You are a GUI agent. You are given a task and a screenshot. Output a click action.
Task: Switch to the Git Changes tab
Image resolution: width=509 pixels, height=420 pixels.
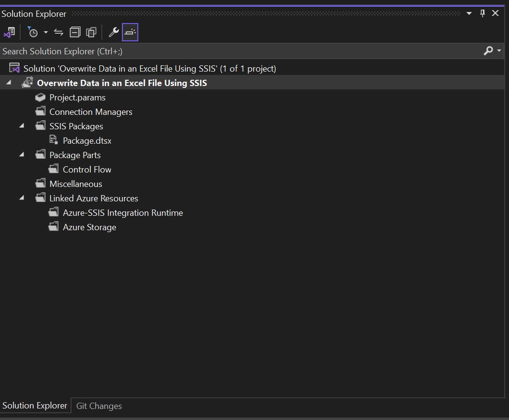pos(99,406)
